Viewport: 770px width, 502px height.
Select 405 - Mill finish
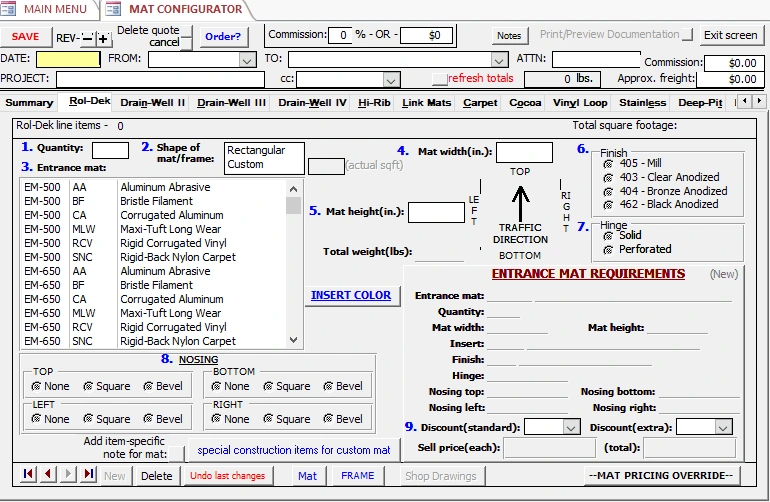(608, 164)
